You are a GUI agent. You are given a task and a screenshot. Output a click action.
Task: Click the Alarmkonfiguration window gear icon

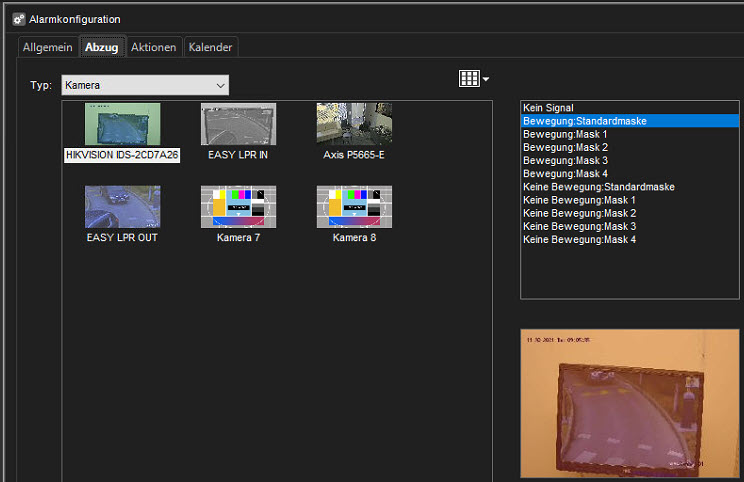[18, 19]
